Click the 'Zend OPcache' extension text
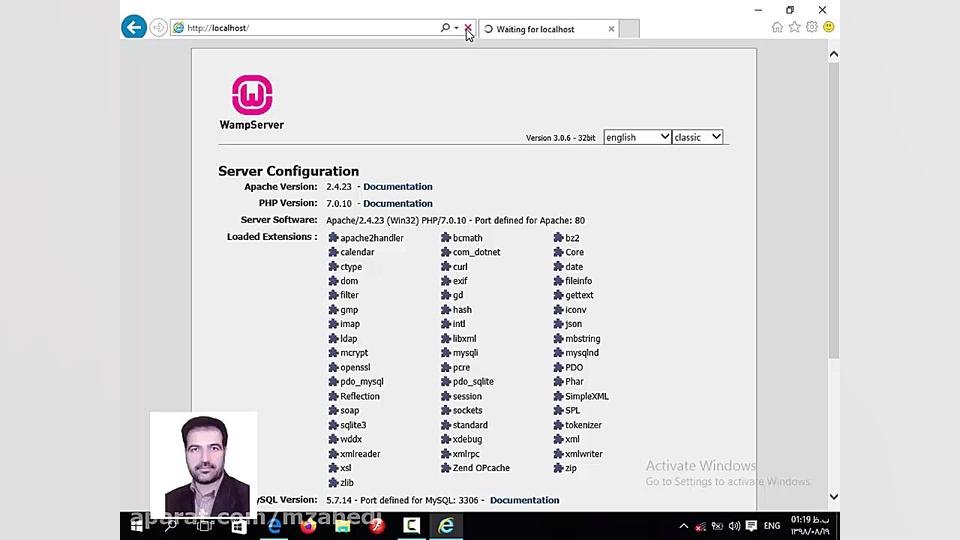Viewport: 960px width, 540px height. pos(481,468)
